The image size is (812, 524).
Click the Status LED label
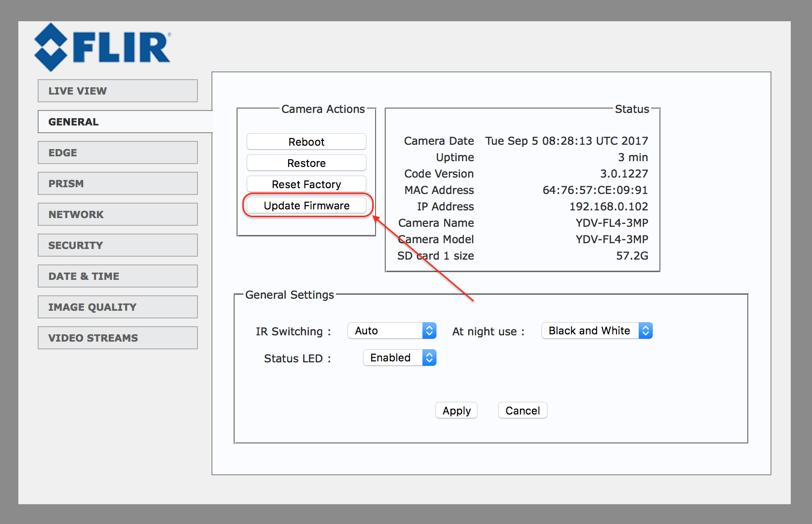[x=297, y=359]
